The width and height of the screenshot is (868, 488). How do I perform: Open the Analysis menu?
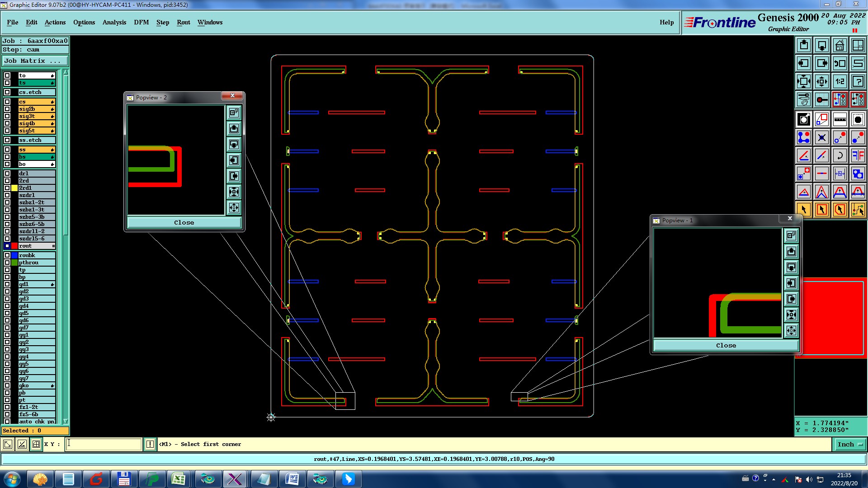coord(114,22)
